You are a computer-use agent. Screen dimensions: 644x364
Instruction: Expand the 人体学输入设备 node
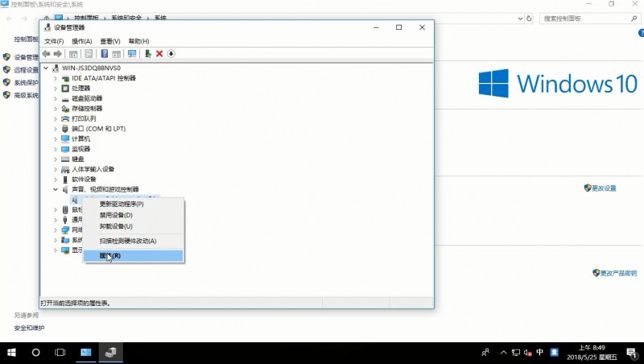[x=56, y=169]
